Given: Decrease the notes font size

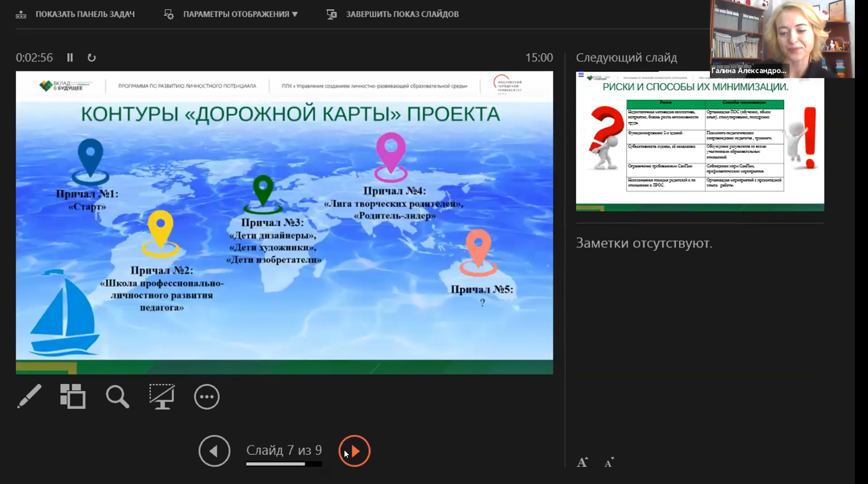Looking at the screenshot, I should 609,463.
